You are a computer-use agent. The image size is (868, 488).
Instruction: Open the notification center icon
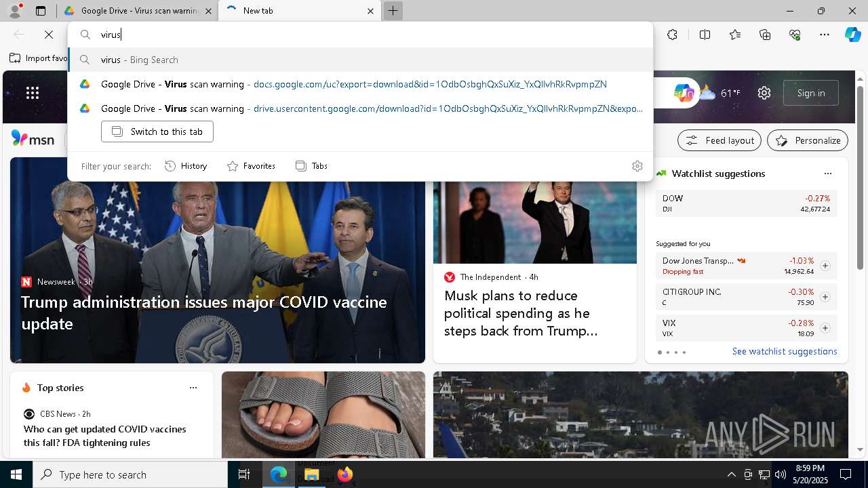[846, 474]
